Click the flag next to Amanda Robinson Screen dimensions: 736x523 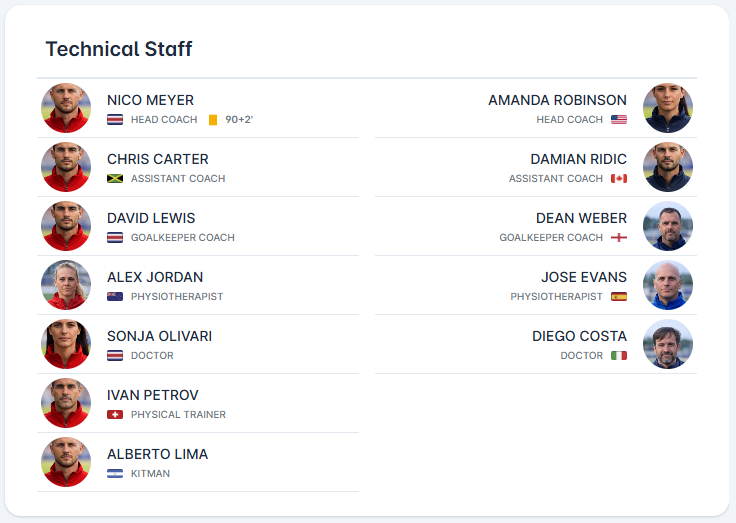(619, 120)
